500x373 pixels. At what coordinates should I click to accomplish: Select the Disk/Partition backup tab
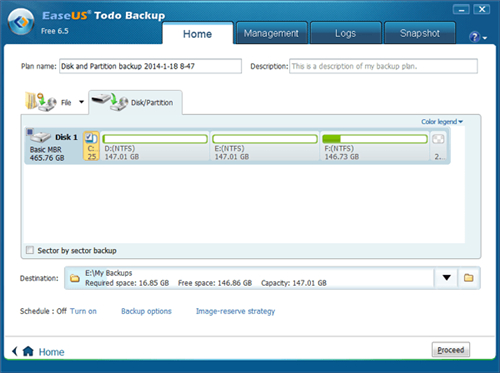click(x=135, y=102)
